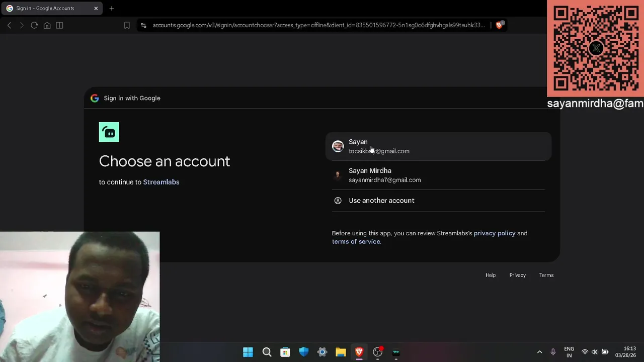
Task: Click the Google logo in sign-in header
Action: [x=95, y=98]
